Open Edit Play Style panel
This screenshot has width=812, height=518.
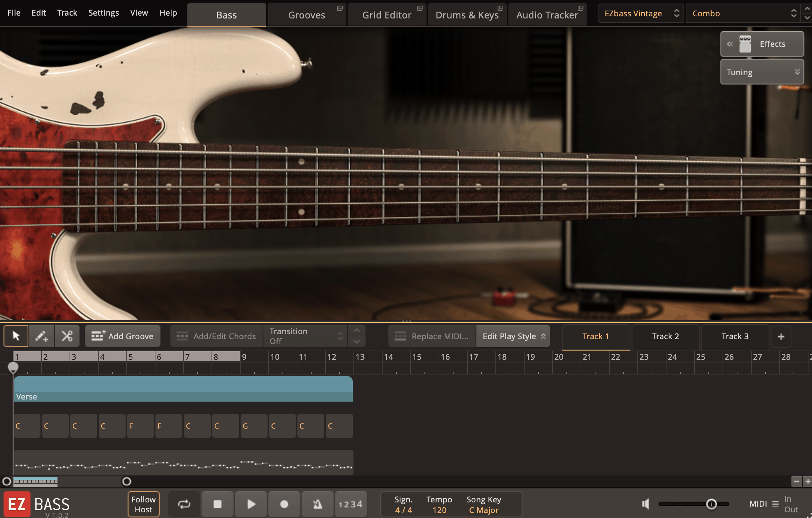pos(513,336)
